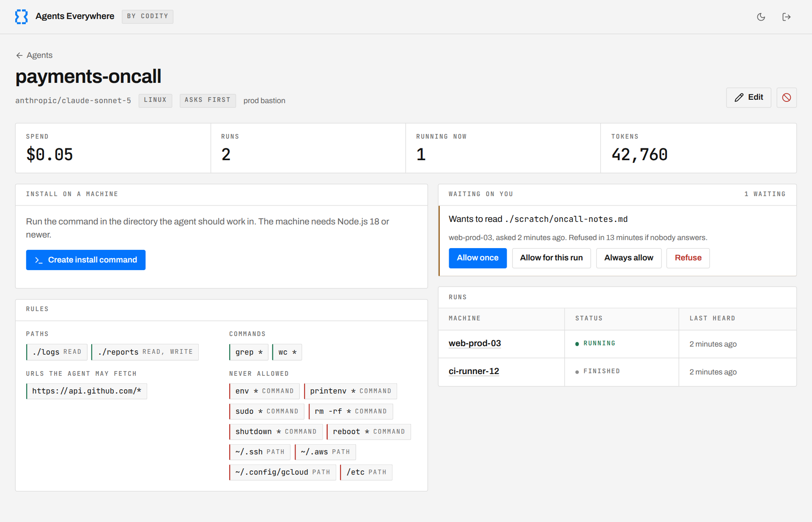Image resolution: width=812 pixels, height=522 pixels.
Task: Click the 42,760 tokens value
Action: [x=639, y=154]
